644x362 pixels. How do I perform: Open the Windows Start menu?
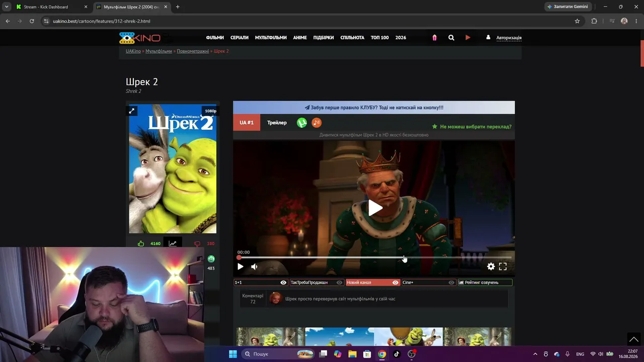coord(233,354)
